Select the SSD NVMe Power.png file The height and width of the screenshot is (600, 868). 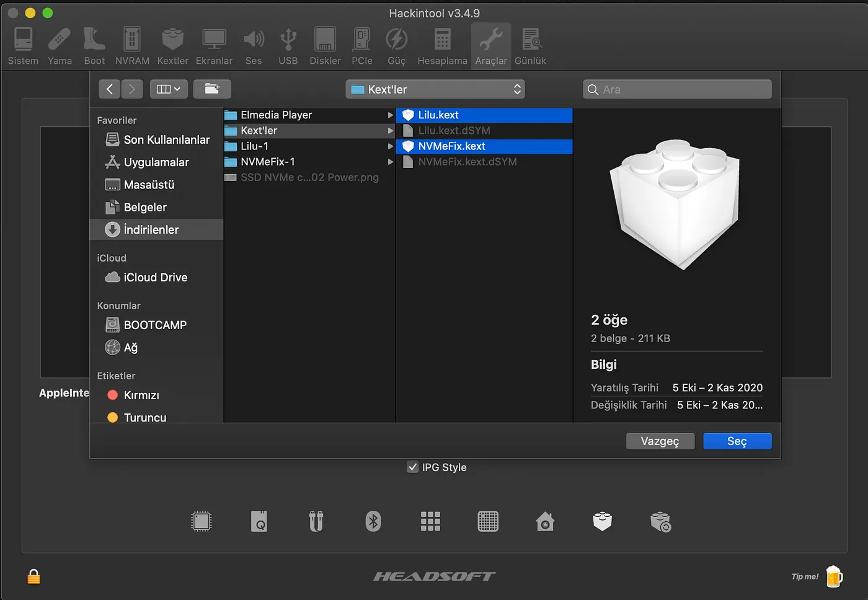pos(309,177)
